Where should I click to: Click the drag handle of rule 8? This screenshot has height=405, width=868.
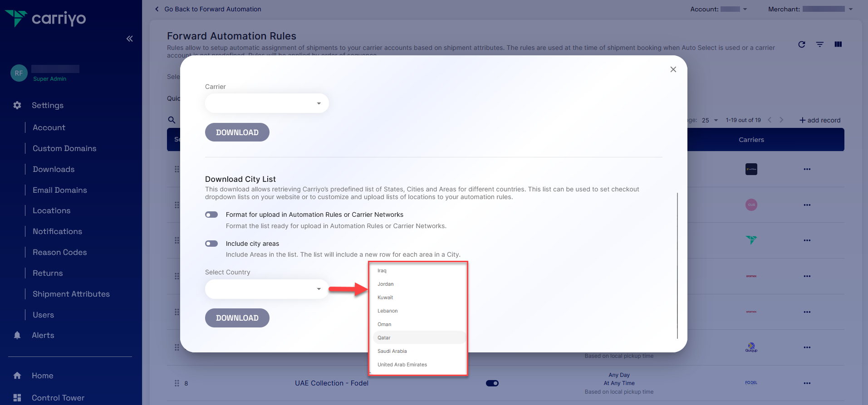point(177,383)
